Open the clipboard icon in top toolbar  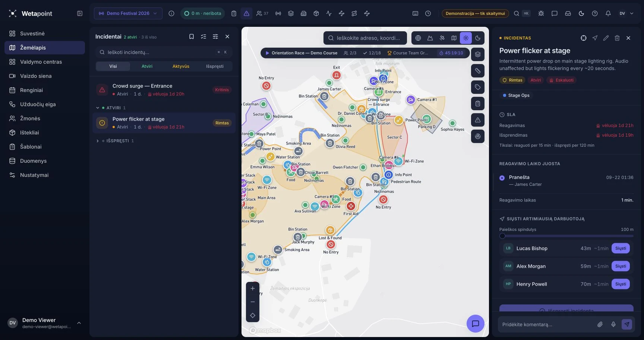point(234,13)
